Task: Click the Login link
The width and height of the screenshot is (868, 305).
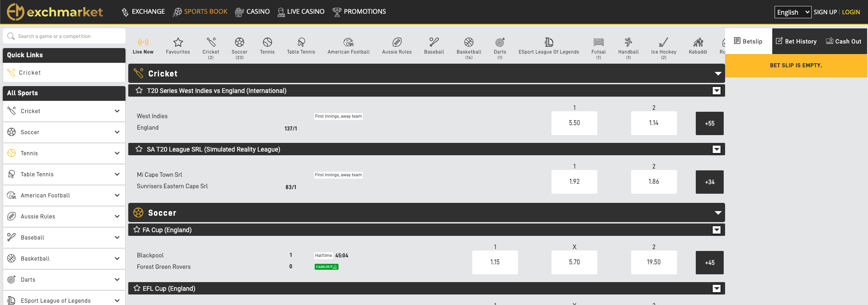Action: [851, 12]
